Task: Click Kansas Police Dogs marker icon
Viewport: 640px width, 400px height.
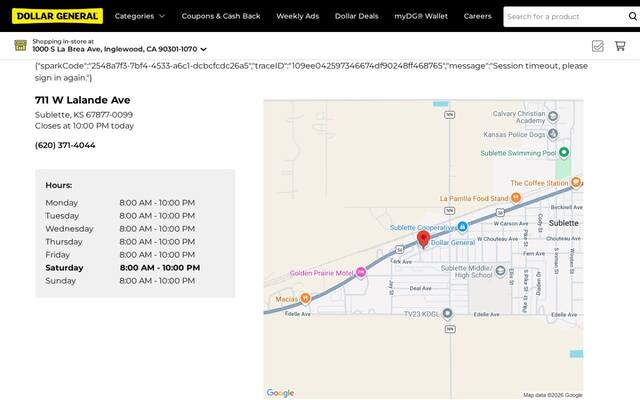Action: 553,133
